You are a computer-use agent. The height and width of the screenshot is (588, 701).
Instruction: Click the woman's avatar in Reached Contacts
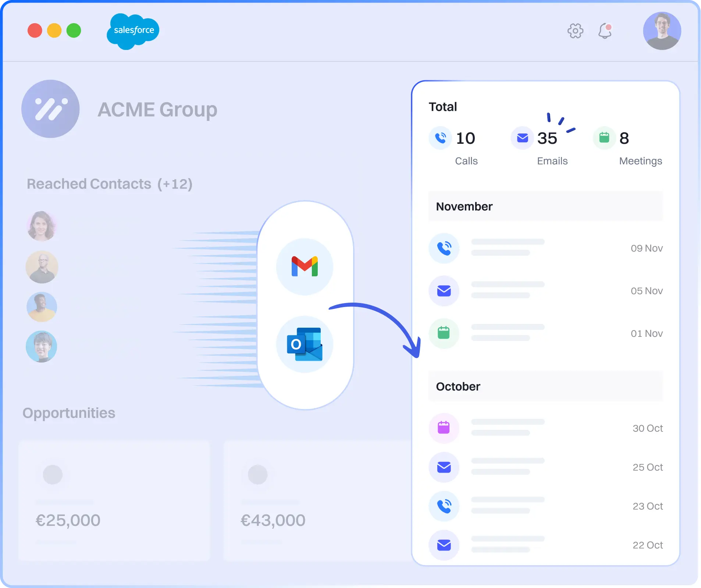[42, 226]
